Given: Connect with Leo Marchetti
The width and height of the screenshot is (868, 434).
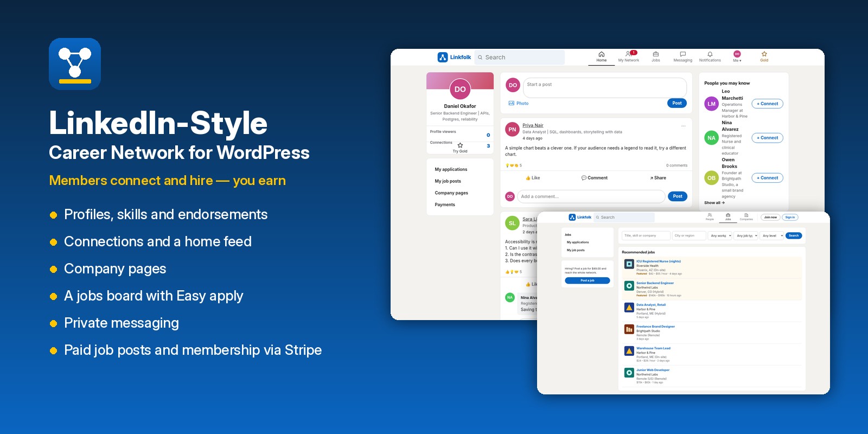Looking at the screenshot, I should 767,104.
